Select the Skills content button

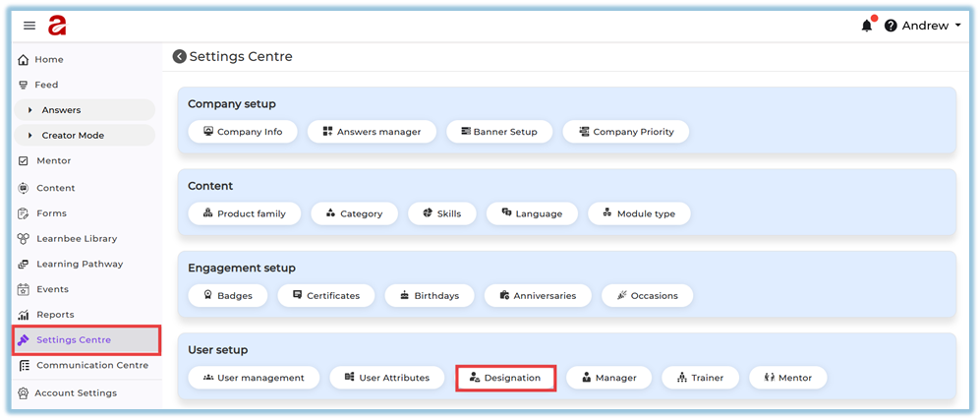tap(441, 213)
